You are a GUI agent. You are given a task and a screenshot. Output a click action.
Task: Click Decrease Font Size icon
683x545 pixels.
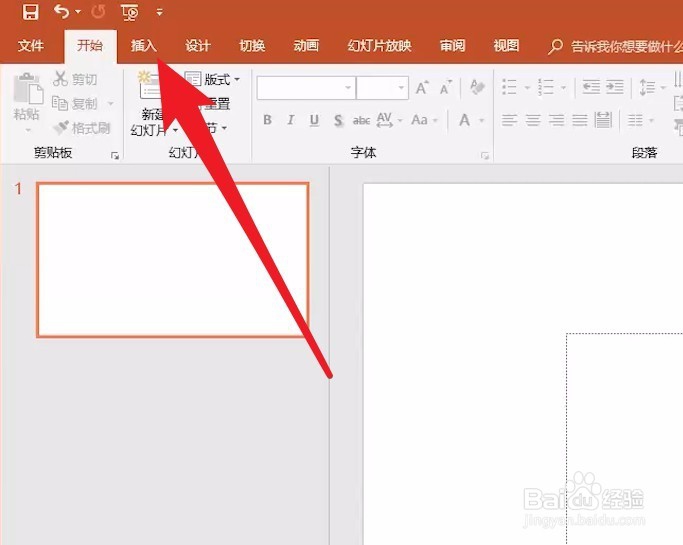pyautogui.click(x=446, y=88)
